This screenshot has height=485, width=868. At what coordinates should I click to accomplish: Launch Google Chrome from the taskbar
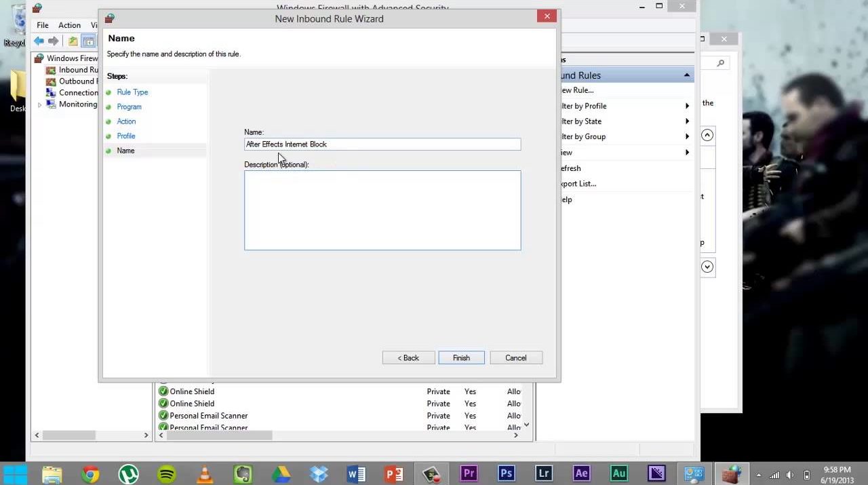[90, 473]
